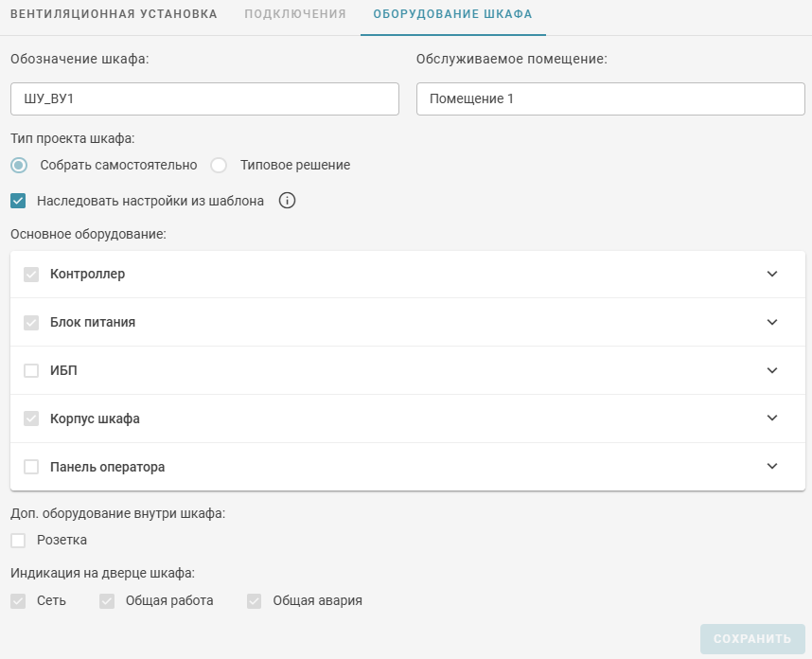812x659 pixels.
Task: Open the Подключения tab
Action: tap(295, 14)
